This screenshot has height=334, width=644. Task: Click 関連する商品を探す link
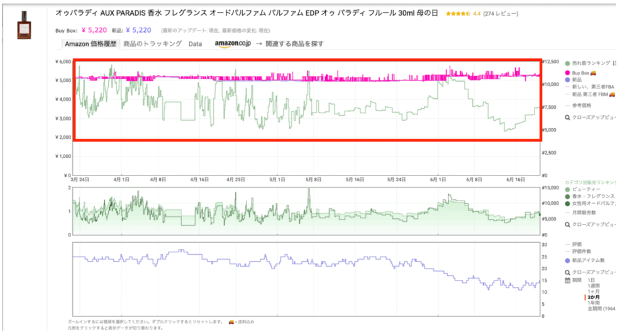[294, 44]
